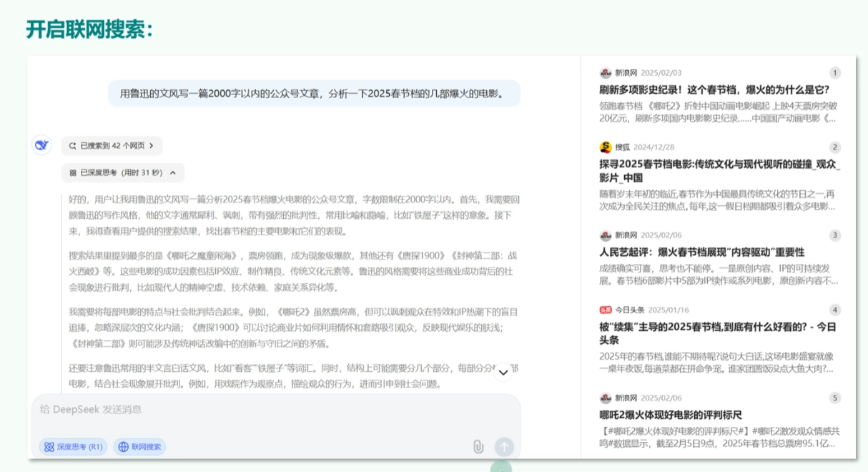Click the Toutiao logo on result 4
Image resolution: width=868 pixels, height=472 pixels.
coord(606,310)
